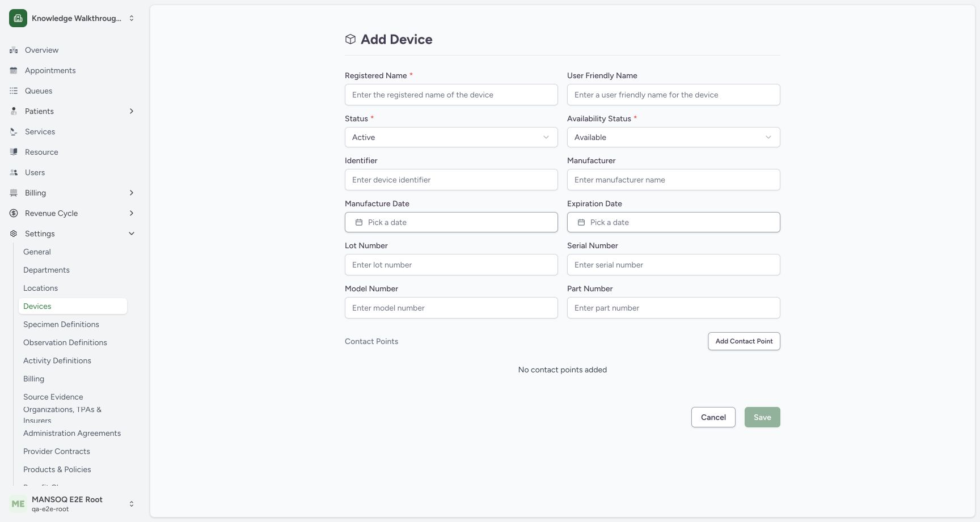
Task: Select Devices in settings menu
Action: (x=73, y=306)
